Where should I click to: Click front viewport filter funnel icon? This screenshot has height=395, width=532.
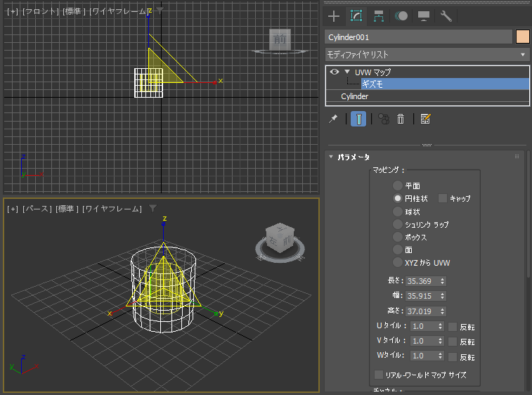(160, 11)
